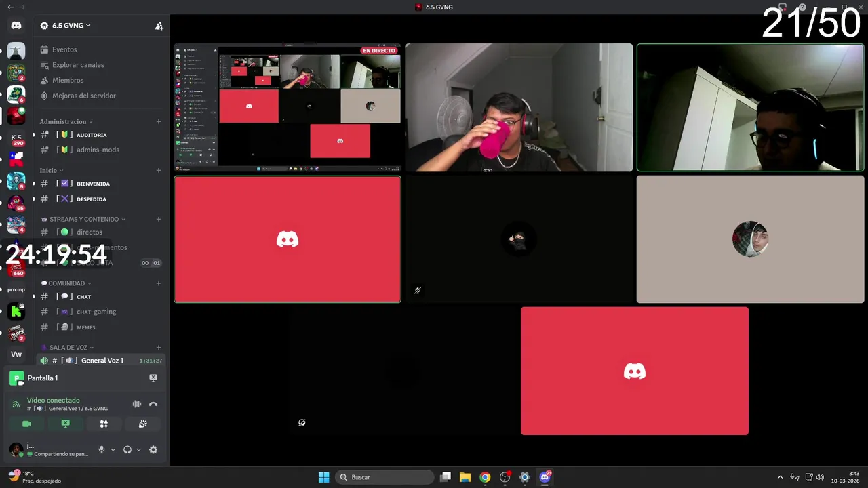Open Discord direct messages home icon
The width and height of the screenshot is (868, 488).
pyautogui.click(x=16, y=26)
